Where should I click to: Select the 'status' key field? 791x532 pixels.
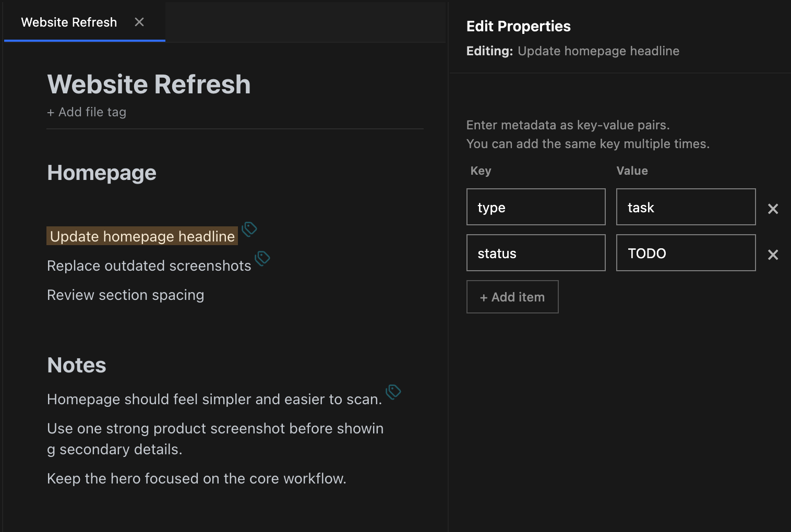tap(535, 253)
